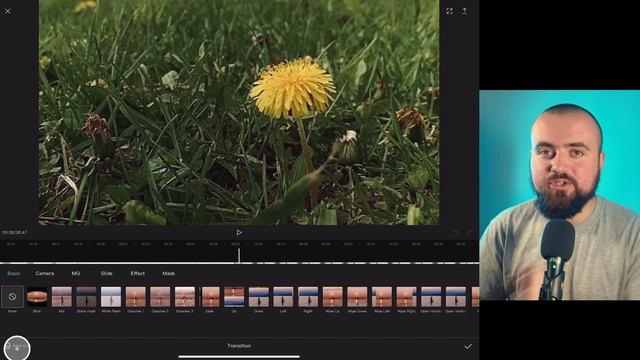Image resolution: width=640 pixels, height=360 pixels.
Task: Open fullscreen preview of the video
Action: 449,11
